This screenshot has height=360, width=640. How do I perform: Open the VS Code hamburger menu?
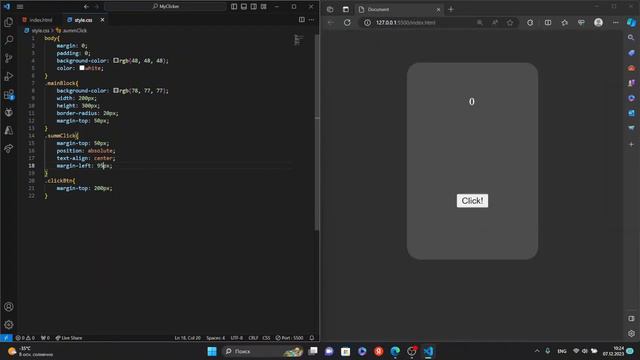[x=20, y=7]
